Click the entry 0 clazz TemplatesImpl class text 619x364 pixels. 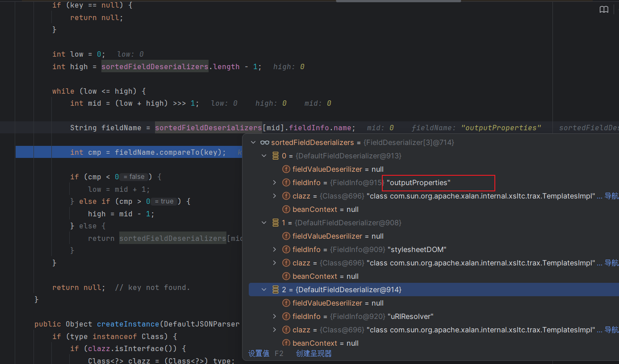(481, 196)
